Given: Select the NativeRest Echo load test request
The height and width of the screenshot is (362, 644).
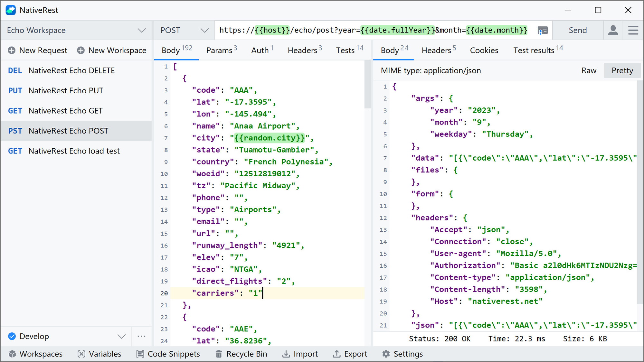Looking at the screenshot, I should [x=76, y=151].
